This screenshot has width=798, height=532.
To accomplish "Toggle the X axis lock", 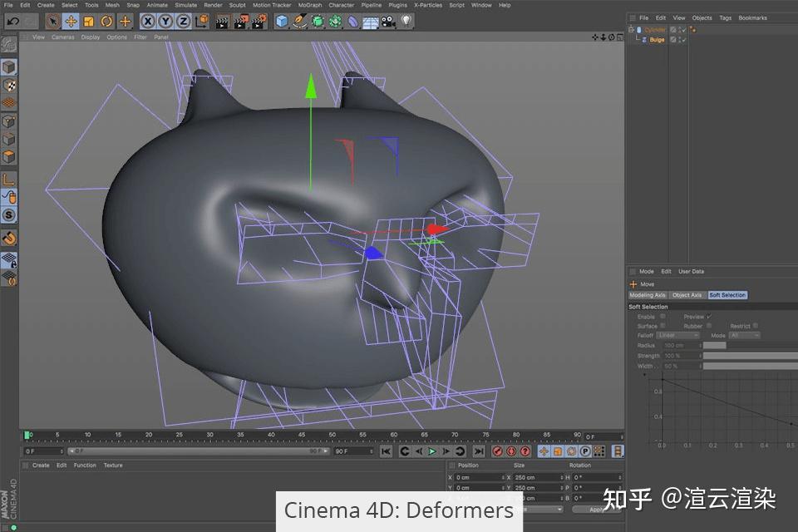I will 148,22.
